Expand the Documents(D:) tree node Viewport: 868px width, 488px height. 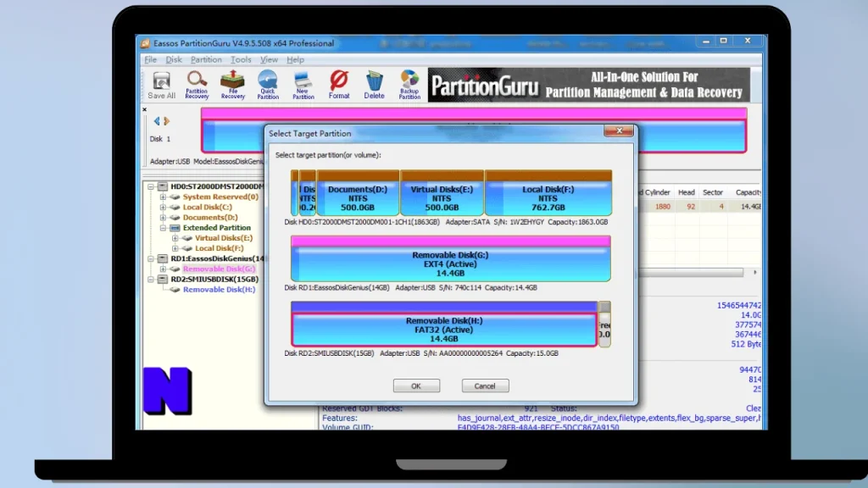(163, 218)
